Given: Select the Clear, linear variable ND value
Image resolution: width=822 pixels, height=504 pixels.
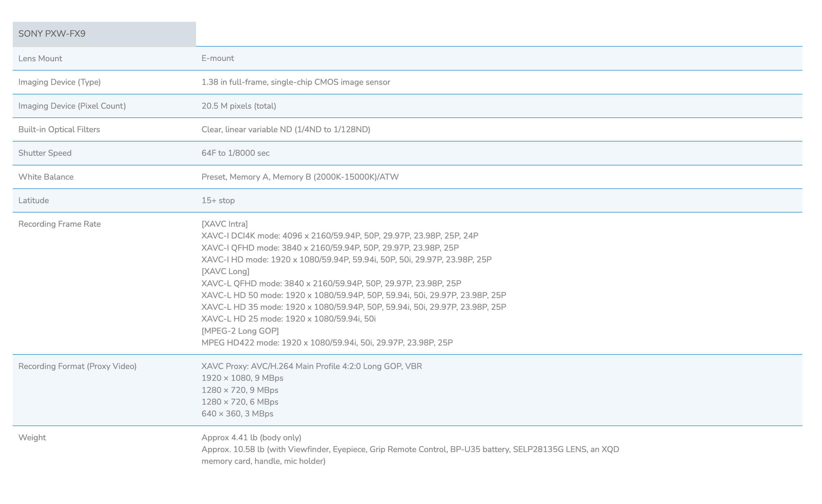Looking at the screenshot, I should (x=286, y=129).
